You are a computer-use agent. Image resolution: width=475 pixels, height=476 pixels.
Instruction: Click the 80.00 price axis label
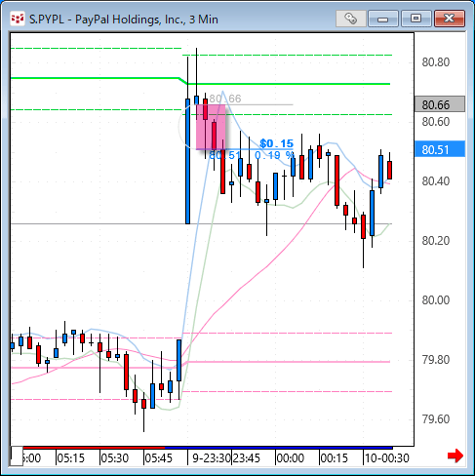click(436, 299)
